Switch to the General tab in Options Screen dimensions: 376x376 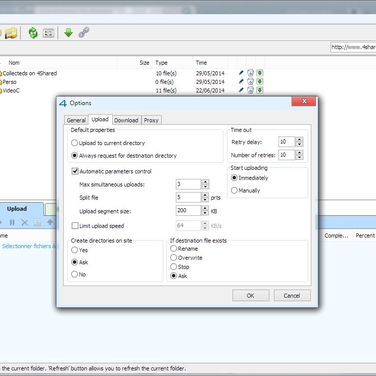[76, 120]
